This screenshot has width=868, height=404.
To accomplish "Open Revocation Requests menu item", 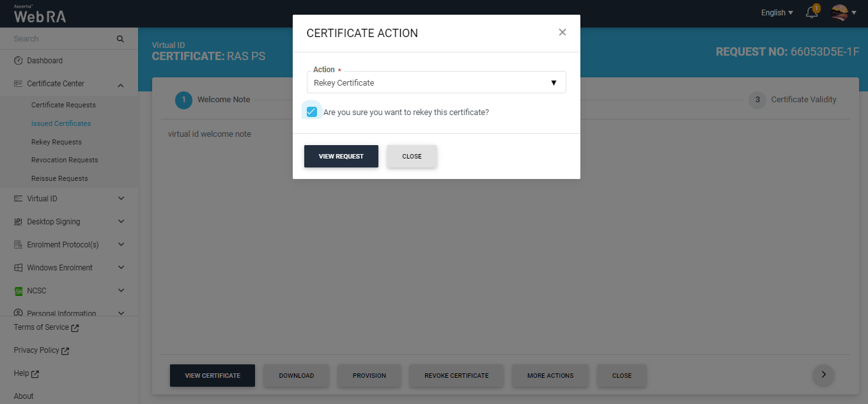I will pyautogui.click(x=65, y=160).
